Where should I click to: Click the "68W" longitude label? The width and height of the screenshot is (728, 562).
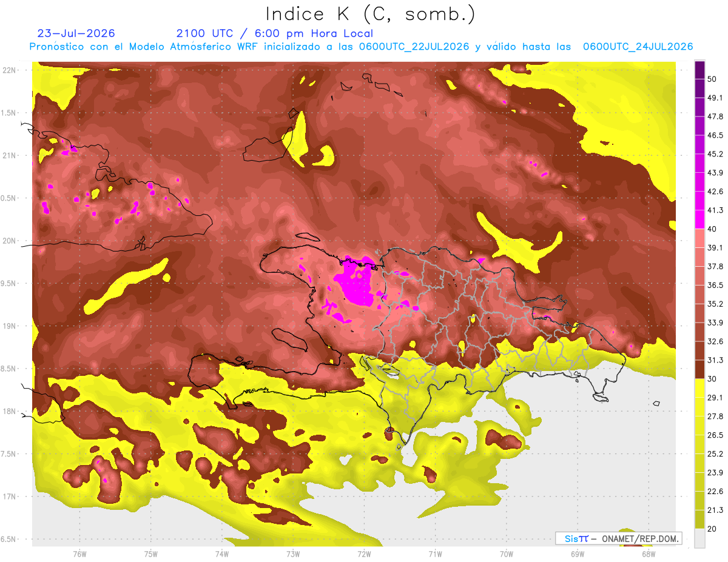pyautogui.click(x=648, y=554)
